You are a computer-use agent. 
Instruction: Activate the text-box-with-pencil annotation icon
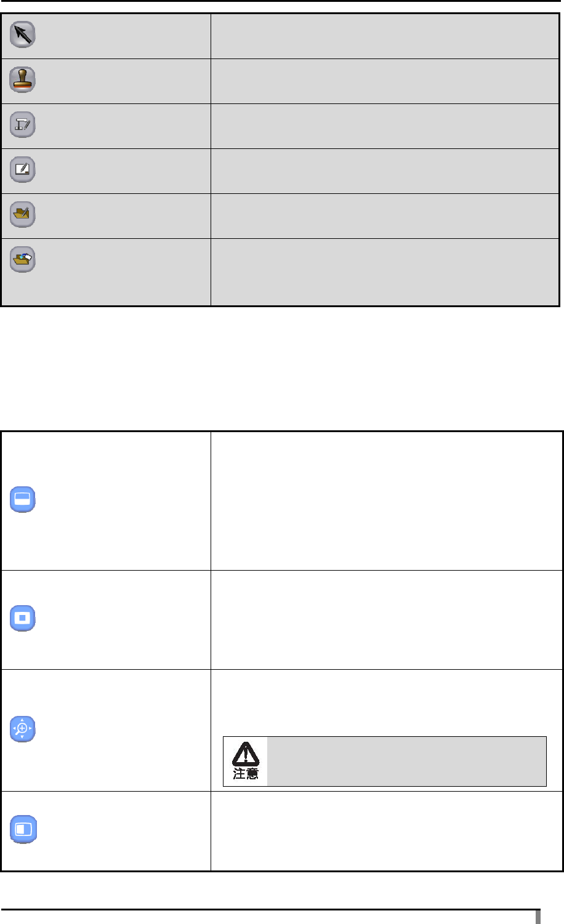pos(23,125)
